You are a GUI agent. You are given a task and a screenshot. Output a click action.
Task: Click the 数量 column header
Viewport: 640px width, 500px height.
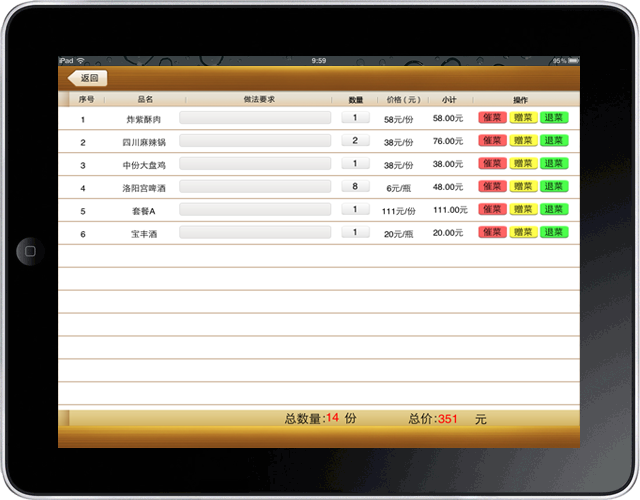355,100
